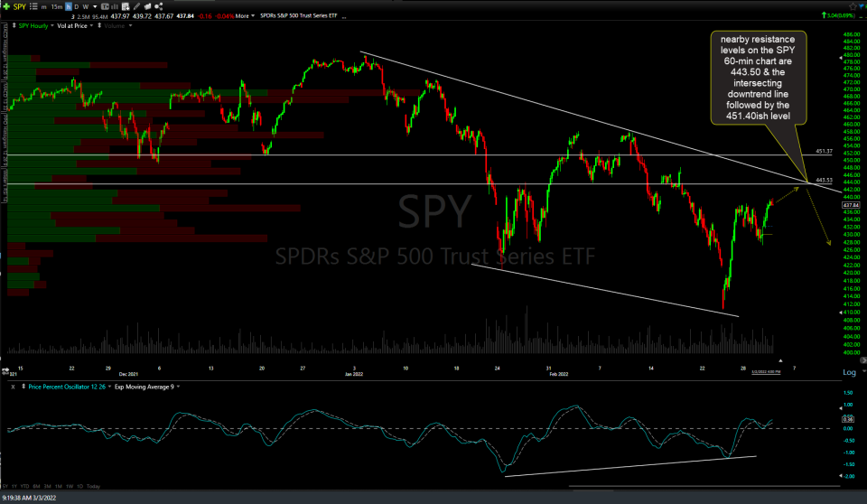Click the share chart icon

coord(159,6)
